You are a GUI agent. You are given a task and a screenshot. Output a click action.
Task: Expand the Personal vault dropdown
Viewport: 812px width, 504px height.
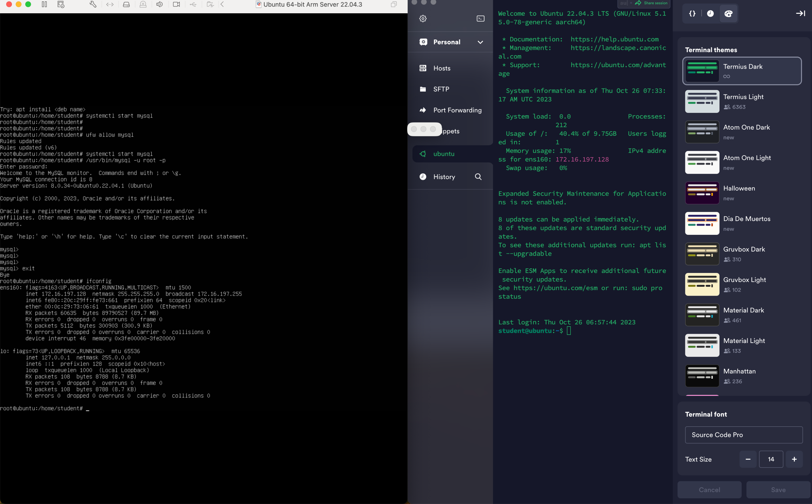[480, 42]
